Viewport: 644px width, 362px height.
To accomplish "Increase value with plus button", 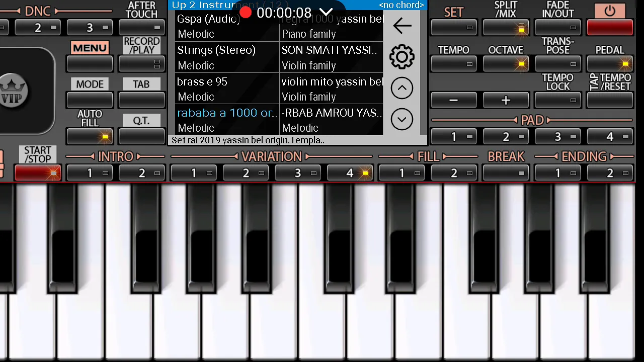I will coord(506,100).
